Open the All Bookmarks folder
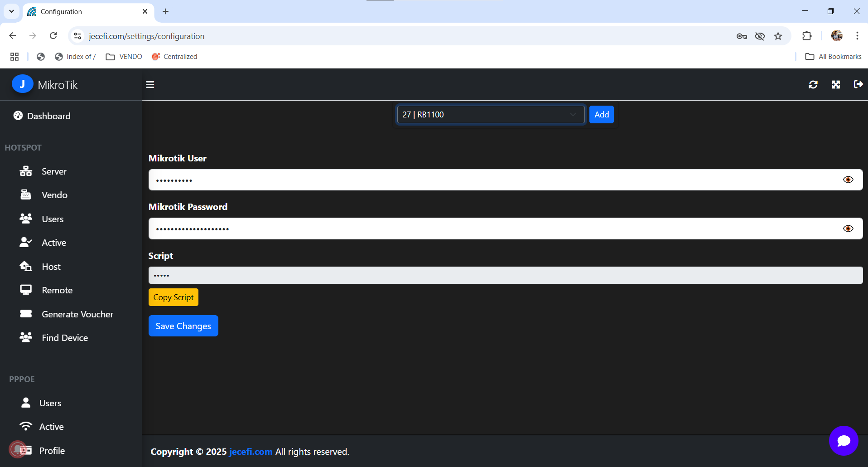This screenshot has width=868, height=467. [x=833, y=57]
